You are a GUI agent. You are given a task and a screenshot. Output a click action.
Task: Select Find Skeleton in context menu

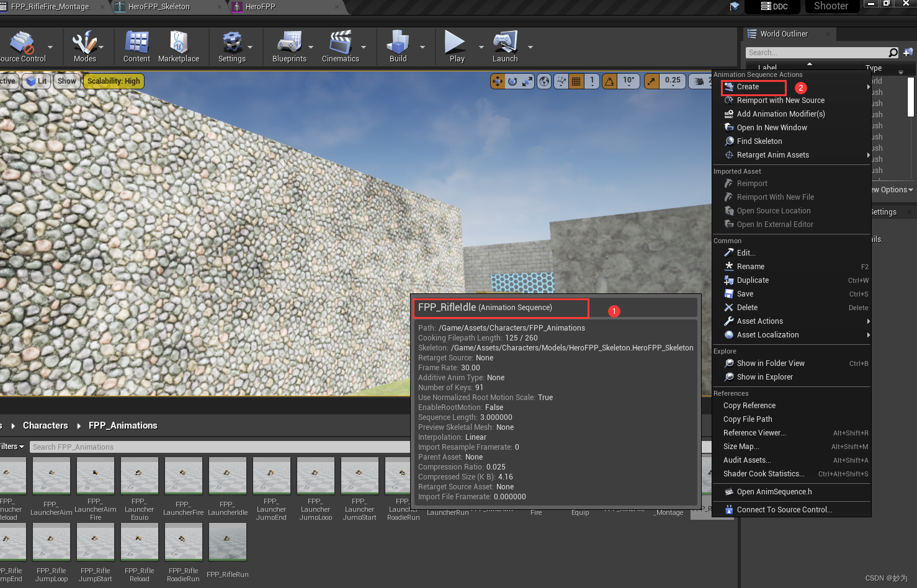coord(792,141)
